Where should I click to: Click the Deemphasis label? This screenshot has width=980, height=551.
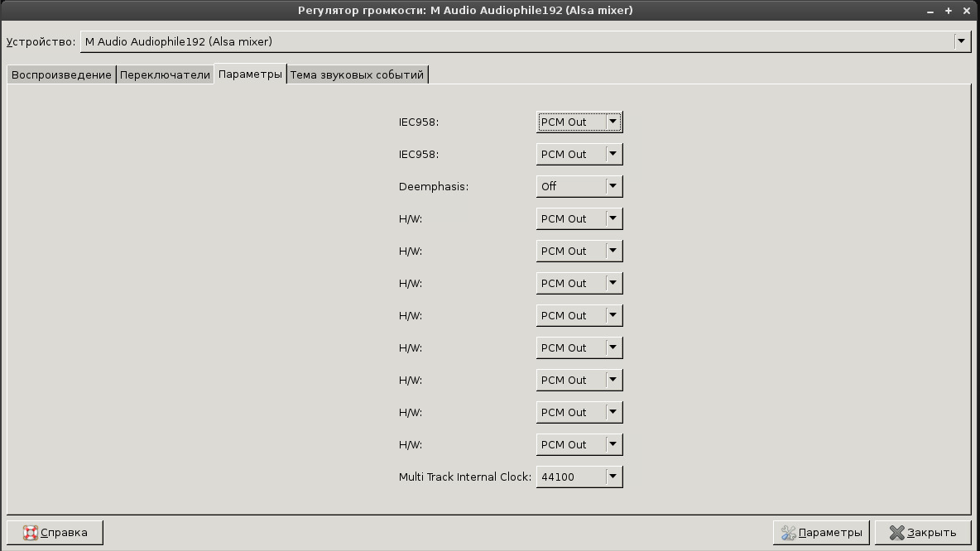(434, 187)
